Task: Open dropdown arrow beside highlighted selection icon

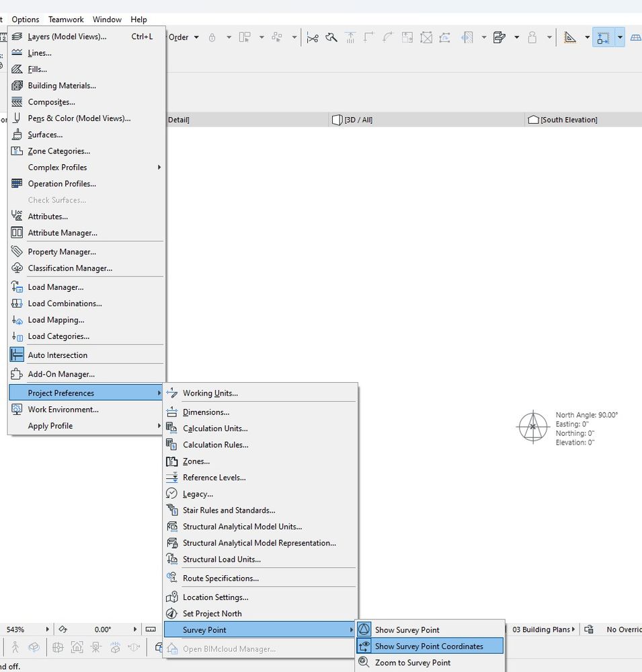Action: (620, 37)
